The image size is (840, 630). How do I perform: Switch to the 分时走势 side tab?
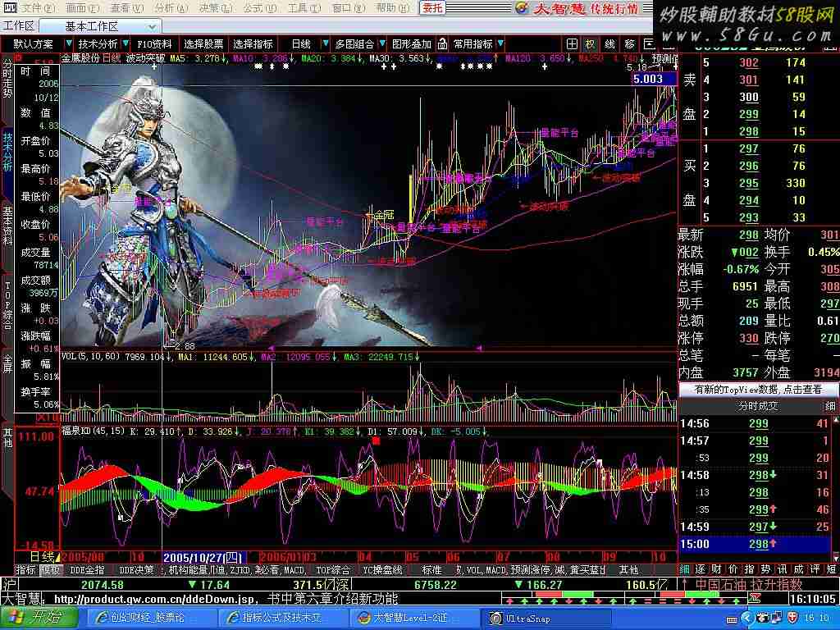click(7, 78)
